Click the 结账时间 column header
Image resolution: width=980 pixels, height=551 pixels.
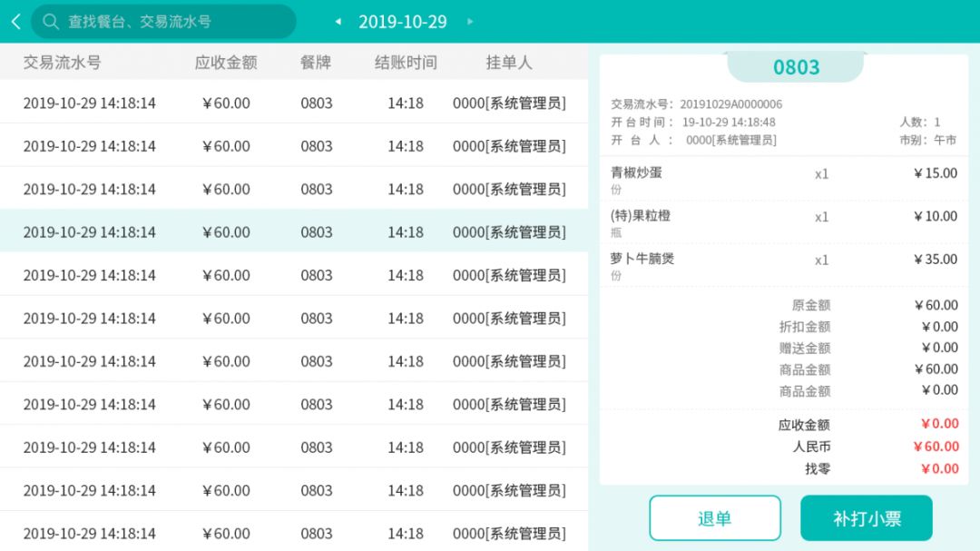tap(406, 63)
